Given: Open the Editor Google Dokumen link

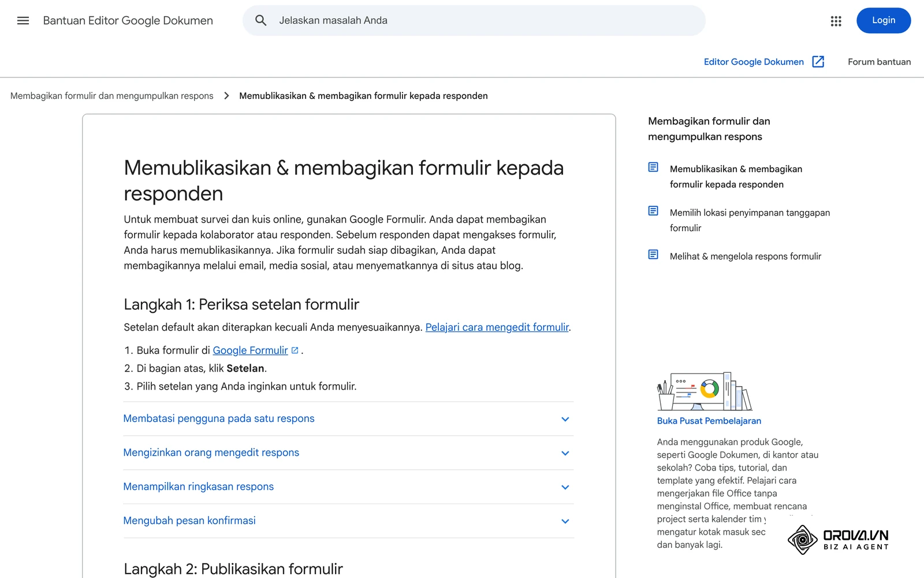Looking at the screenshot, I should [754, 62].
